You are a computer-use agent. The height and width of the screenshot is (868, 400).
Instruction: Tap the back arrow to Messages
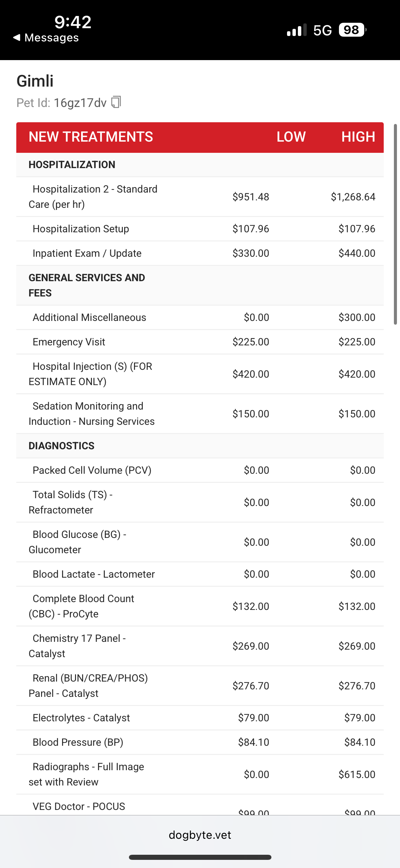pyautogui.click(x=17, y=37)
